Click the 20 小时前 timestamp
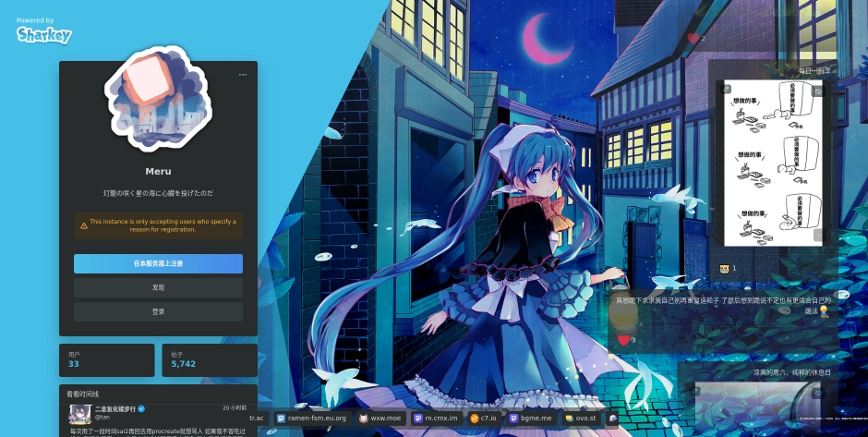Viewport: 868px width, 437px height. [x=235, y=407]
